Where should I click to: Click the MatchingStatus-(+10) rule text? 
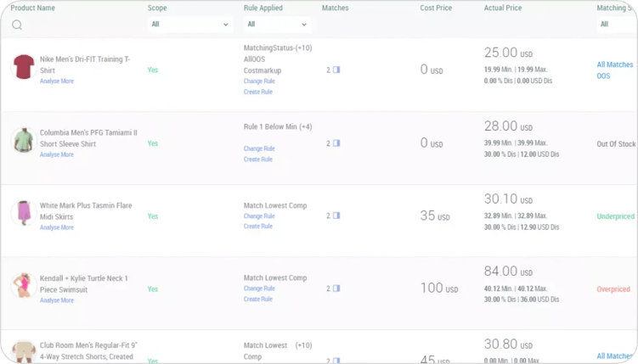pos(278,48)
